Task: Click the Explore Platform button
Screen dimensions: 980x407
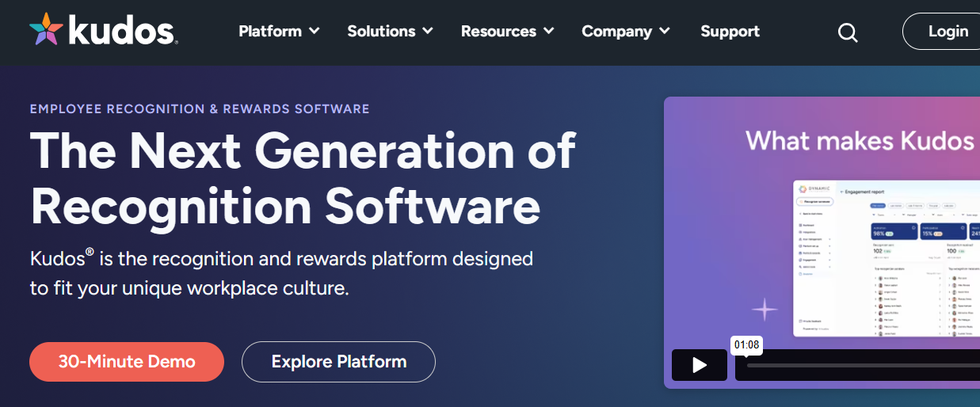Action: pos(338,362)
